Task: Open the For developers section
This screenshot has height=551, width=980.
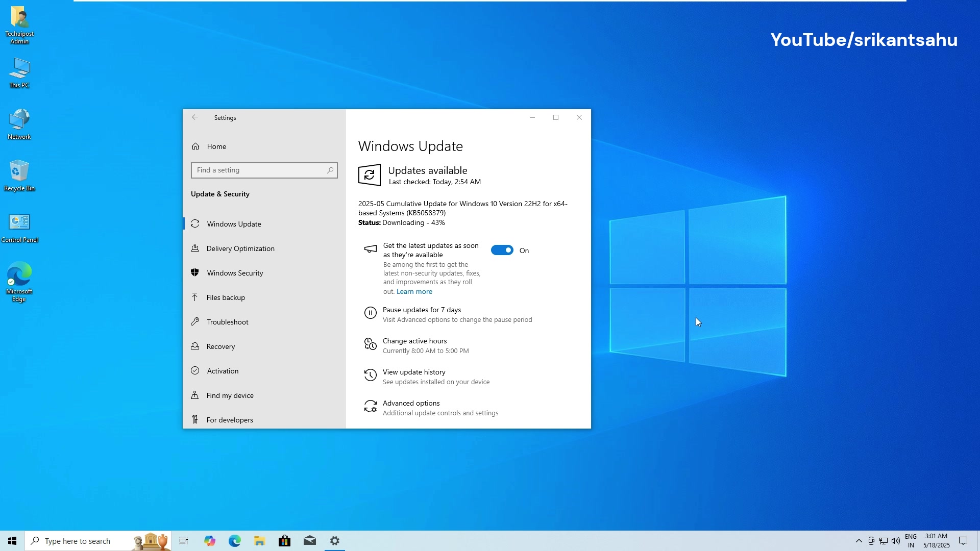Action: (229, 419)
